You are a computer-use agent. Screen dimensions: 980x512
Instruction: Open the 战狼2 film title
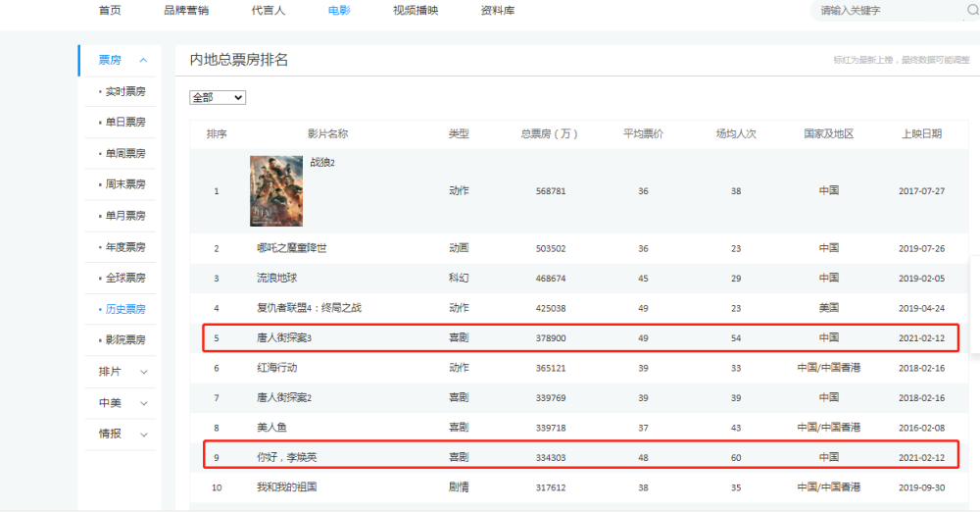click(322, 162)
